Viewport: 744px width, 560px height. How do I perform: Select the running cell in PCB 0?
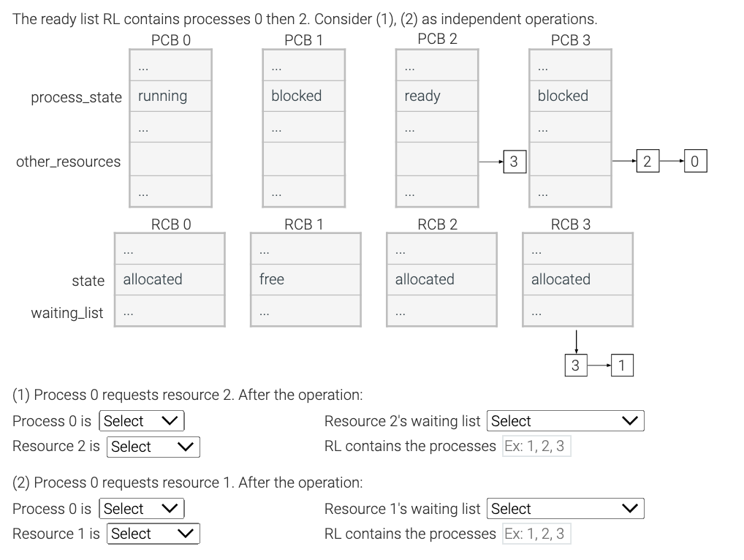click(x=170, y=95)
